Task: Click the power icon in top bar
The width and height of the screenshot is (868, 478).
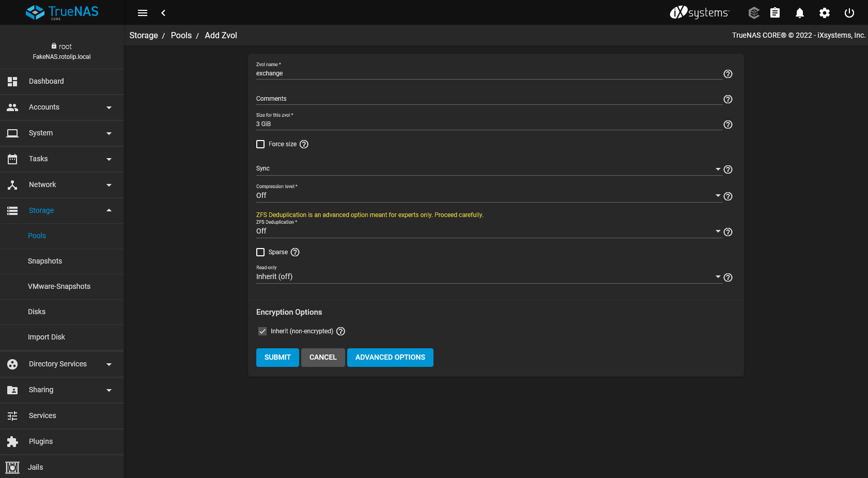Action: point(849,13)
